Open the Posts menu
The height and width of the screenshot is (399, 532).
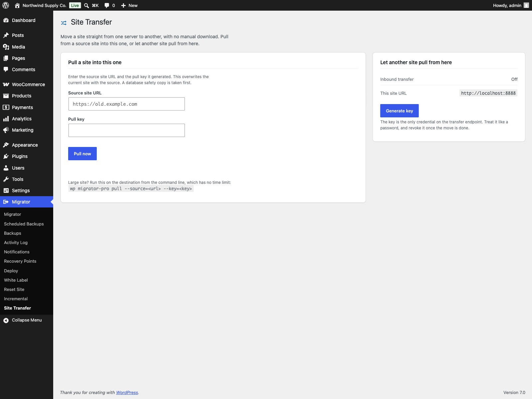coord(27,35)
